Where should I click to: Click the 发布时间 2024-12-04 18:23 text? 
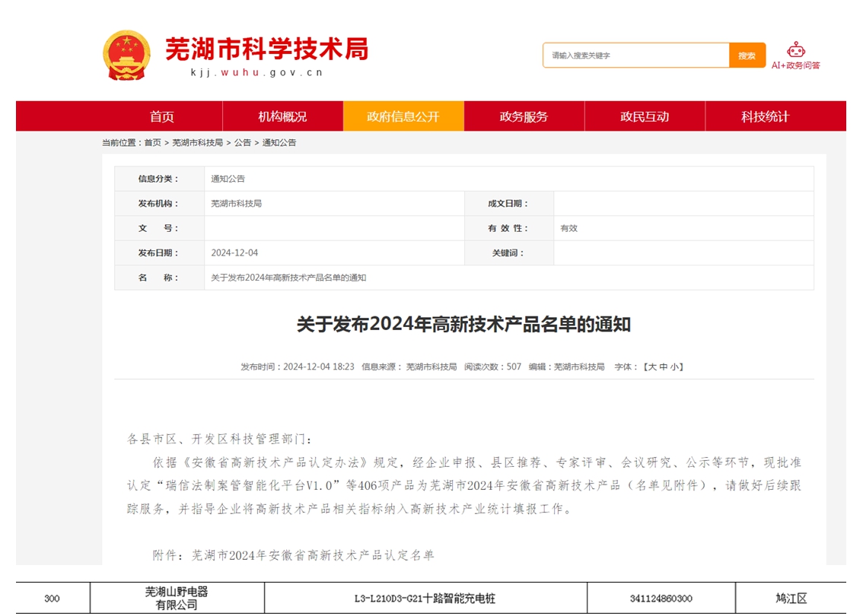(298, 367)
